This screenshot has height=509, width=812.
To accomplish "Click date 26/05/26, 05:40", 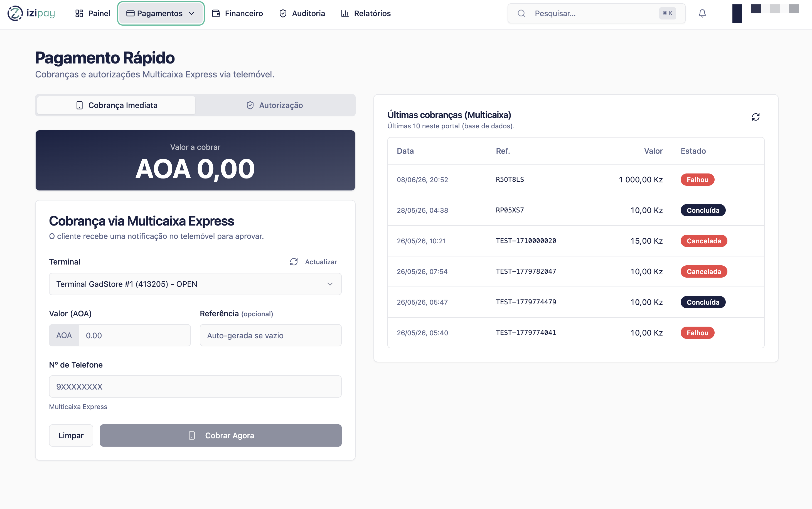I will (422, 333).
